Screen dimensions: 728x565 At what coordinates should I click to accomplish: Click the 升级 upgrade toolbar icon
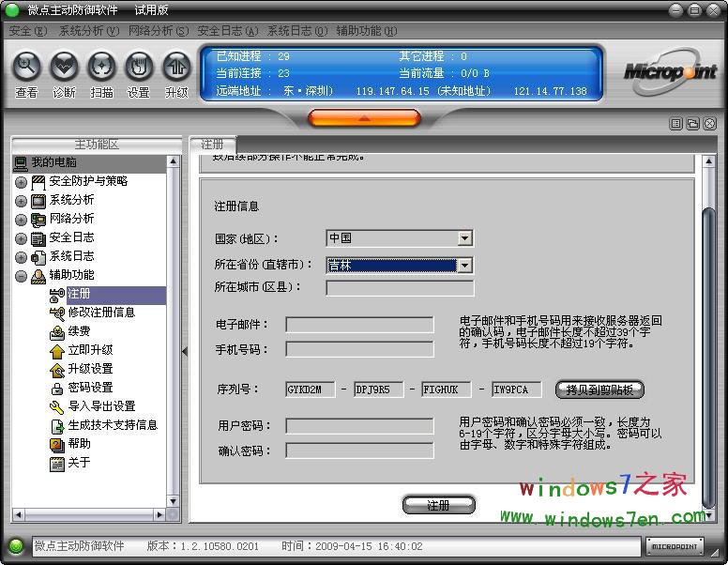(176, 68)
